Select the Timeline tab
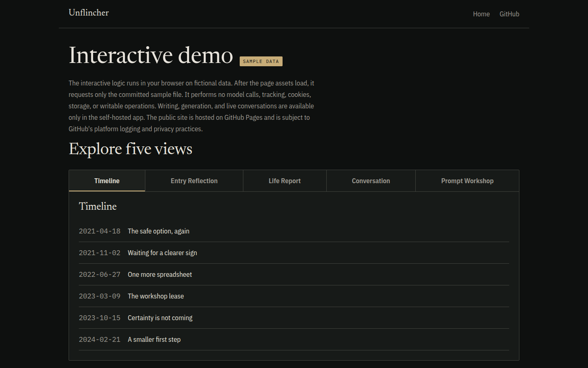588x368 pixels. 107,181
